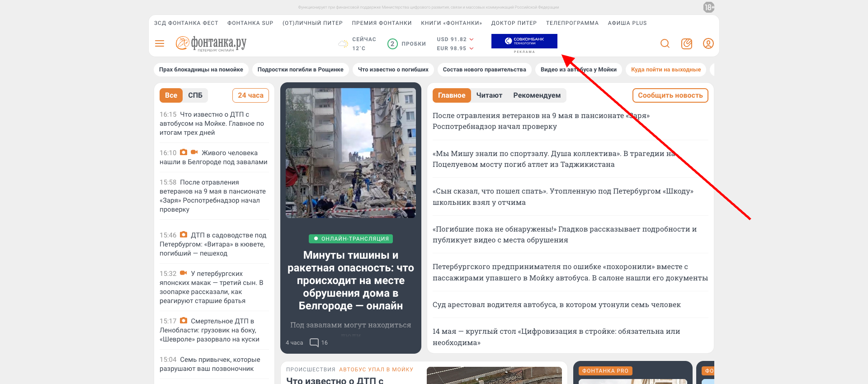
Task: Open headline '14 мая — круглый стол'
Action: click(557, 337)
